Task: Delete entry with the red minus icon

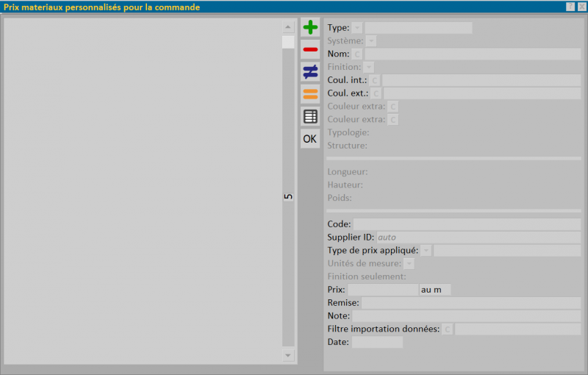Action: tap(310, 49)
